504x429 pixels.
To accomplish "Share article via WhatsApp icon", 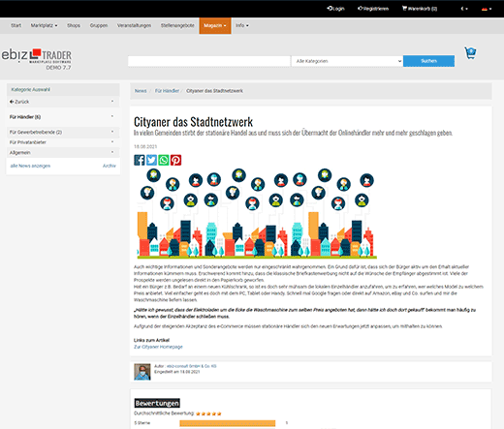I will [164, 160].
